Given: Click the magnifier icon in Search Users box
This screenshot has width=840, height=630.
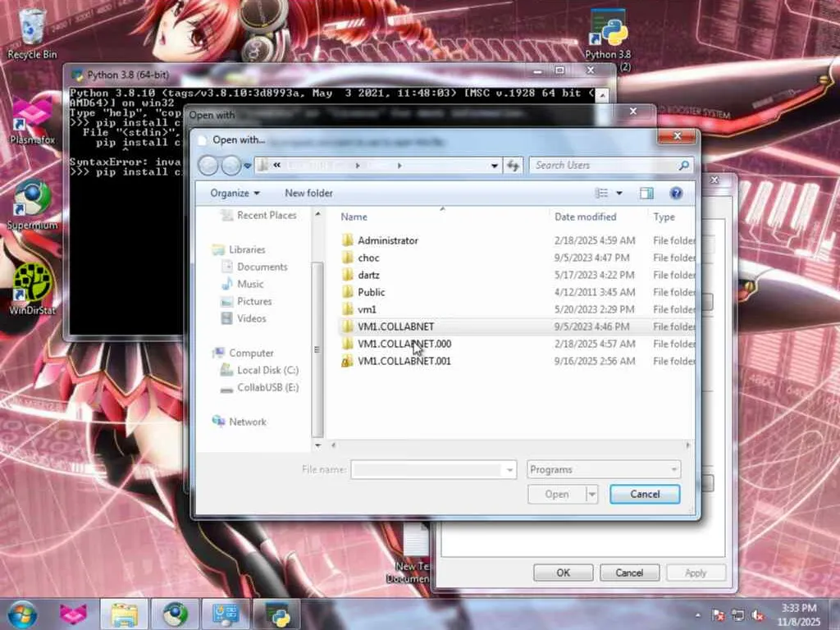Looking at the screenshot, I should tap(683, 166).
